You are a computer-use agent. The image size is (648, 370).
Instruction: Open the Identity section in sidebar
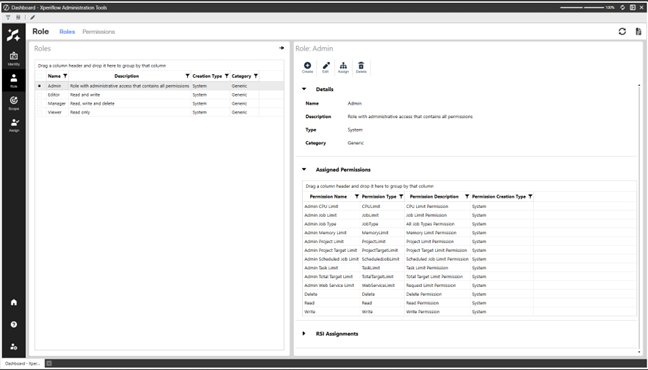[14, 58]
